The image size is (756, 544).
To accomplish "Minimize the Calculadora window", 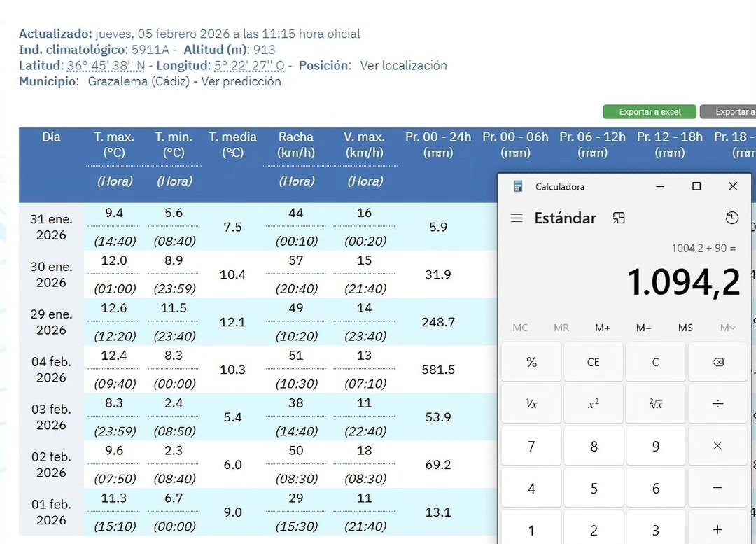I will (660, 187).
